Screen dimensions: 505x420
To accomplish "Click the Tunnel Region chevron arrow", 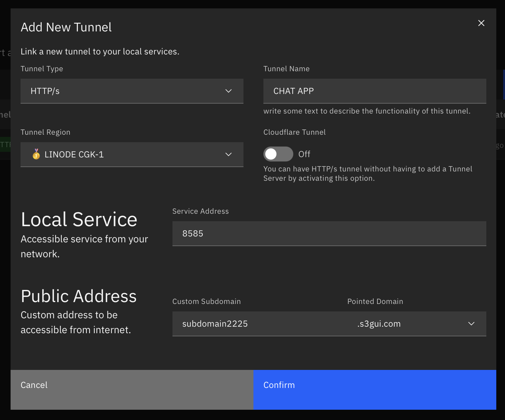I will click(229, 154).
